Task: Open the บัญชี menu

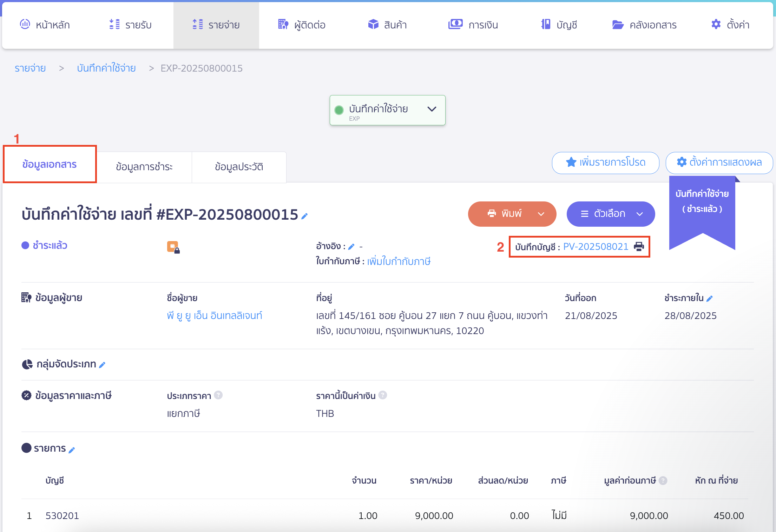Action: [x=559, y=25]
